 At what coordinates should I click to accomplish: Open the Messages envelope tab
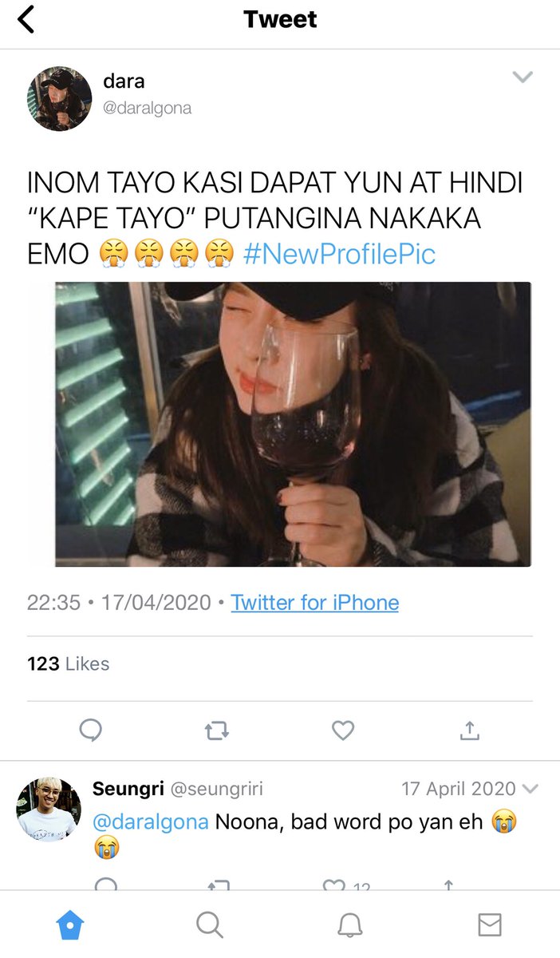coord(490,924)
